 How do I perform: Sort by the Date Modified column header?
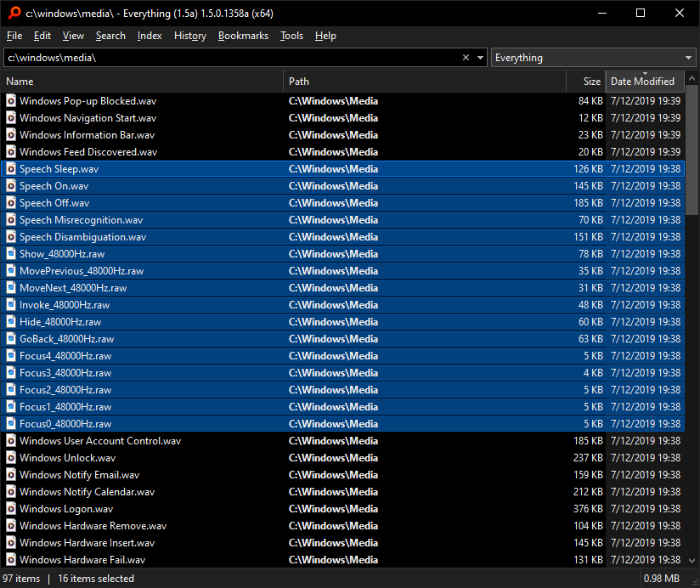[x=645, y=82]
